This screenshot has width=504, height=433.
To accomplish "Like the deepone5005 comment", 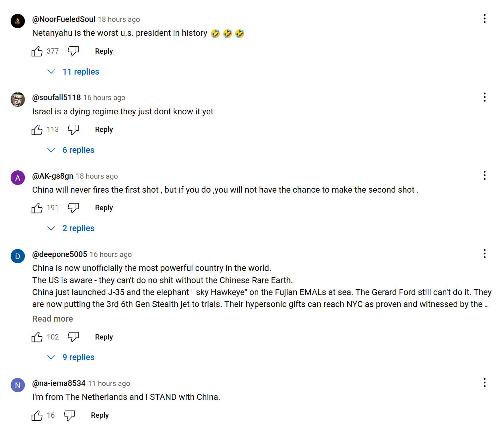I will [37, 337].
